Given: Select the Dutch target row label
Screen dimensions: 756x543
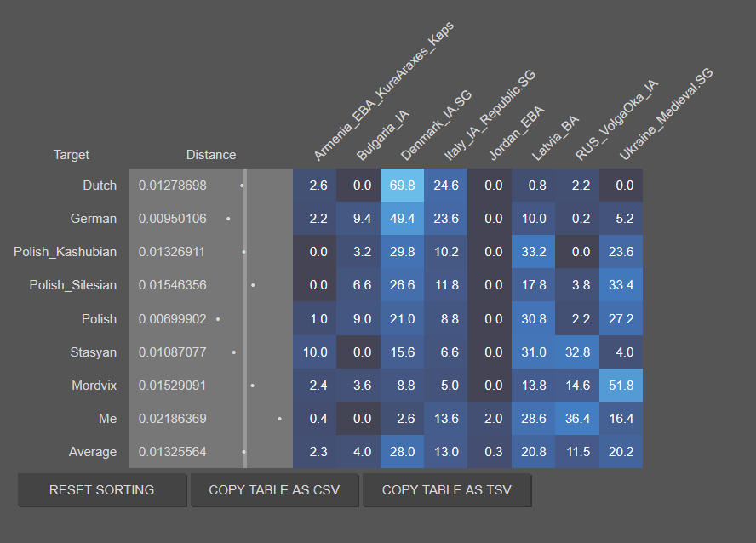Looking at the screenshot, I should click(100, 186).
